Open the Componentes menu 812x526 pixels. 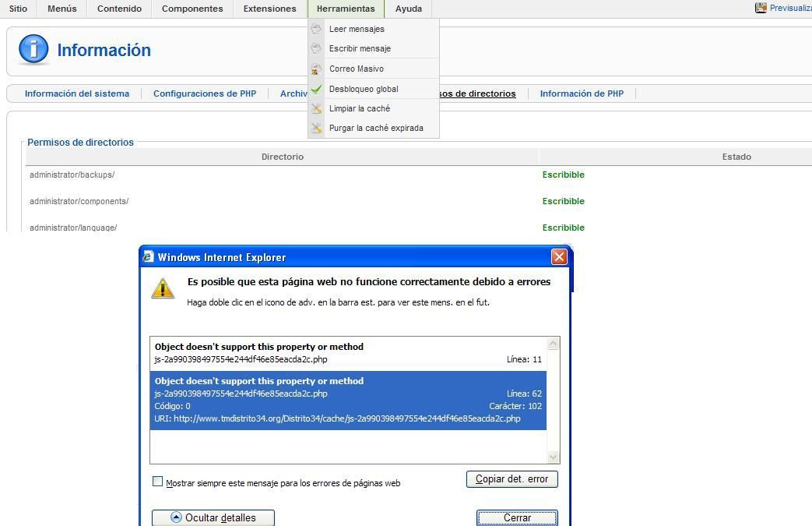tap(192, 9)
